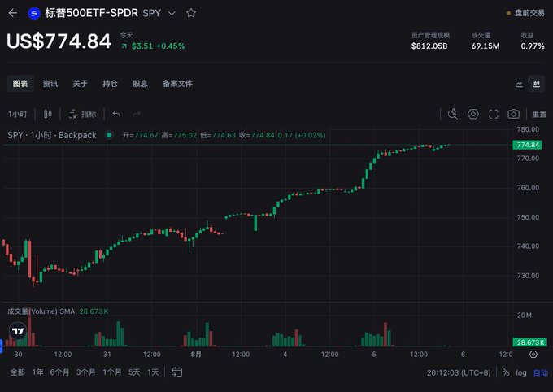The image size is (553, 392).
Task: Click the 774.84 current price label
Action: coord(528,145)
